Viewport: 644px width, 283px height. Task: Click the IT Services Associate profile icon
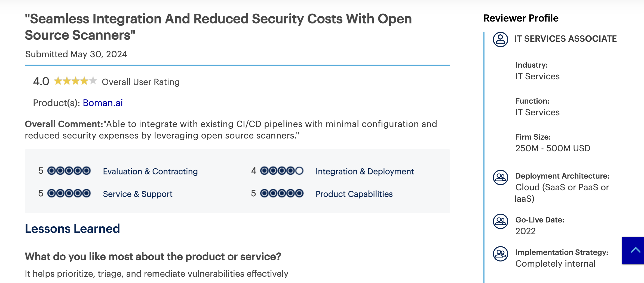500,40
